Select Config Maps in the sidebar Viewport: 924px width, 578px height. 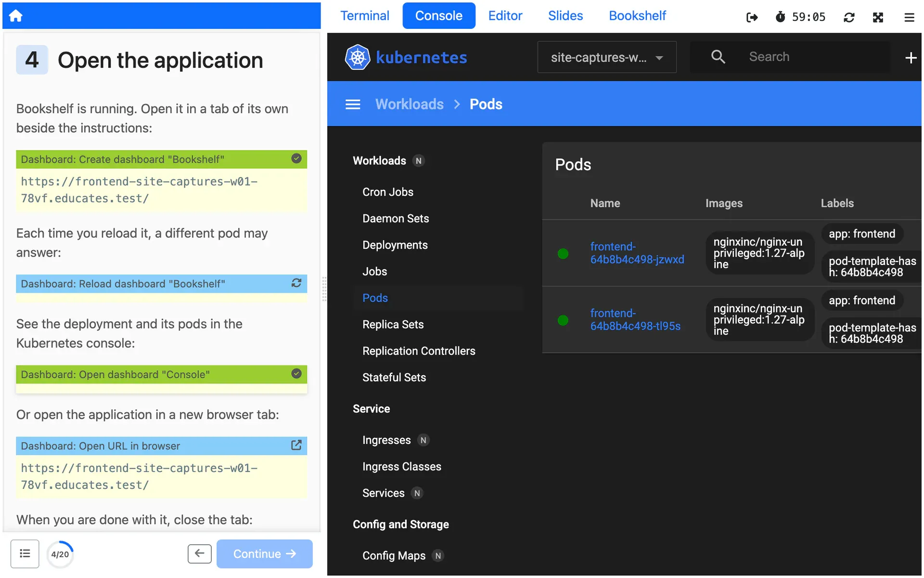(394, 555)
